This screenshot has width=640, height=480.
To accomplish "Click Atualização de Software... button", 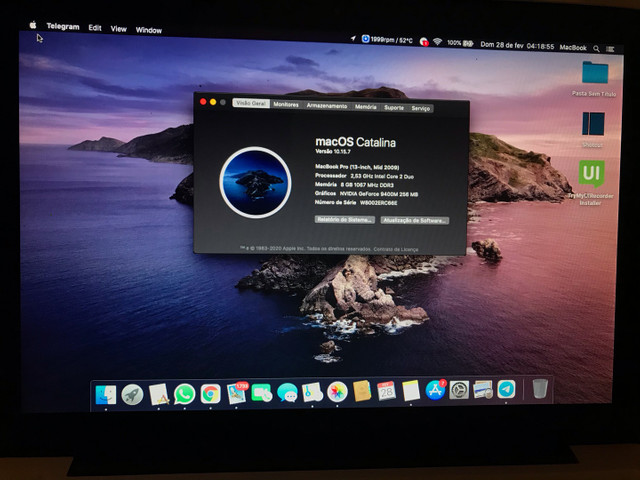I will [415, 220].
